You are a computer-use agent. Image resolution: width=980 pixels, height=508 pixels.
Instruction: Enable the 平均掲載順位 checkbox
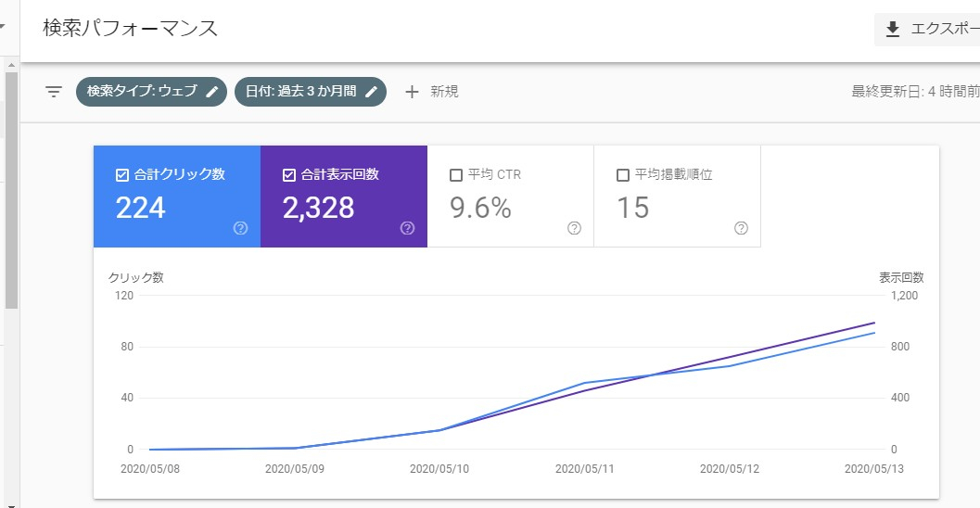point(623,175)
